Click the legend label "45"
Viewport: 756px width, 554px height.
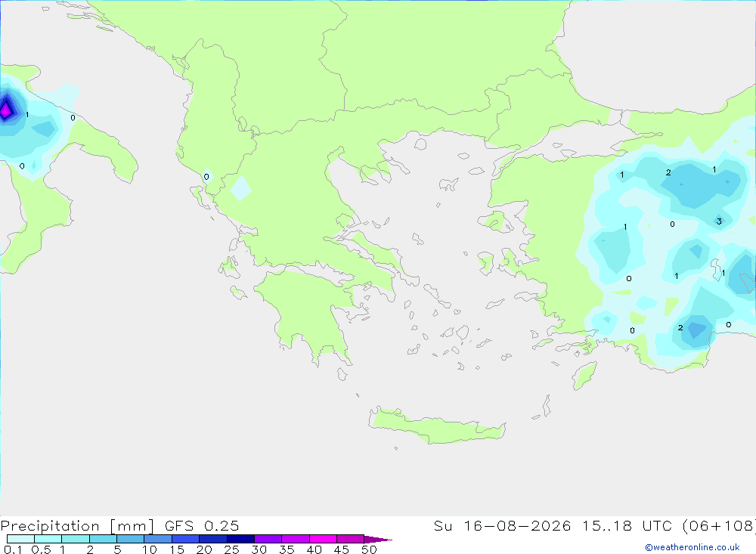[342, 549]
